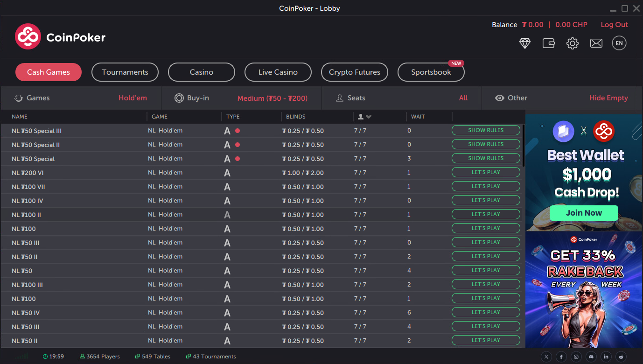Open the Live Casino tab
This screenshot has width=643, height=364.
point(278,72)
